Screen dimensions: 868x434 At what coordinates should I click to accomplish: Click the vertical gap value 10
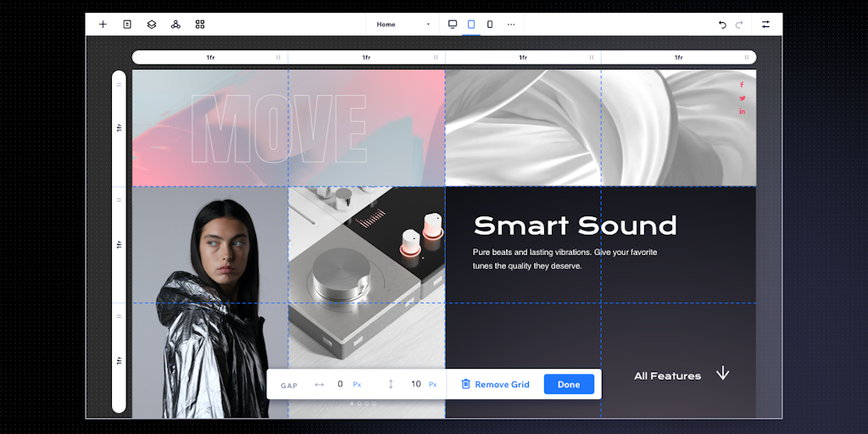[x=415, y=384]
